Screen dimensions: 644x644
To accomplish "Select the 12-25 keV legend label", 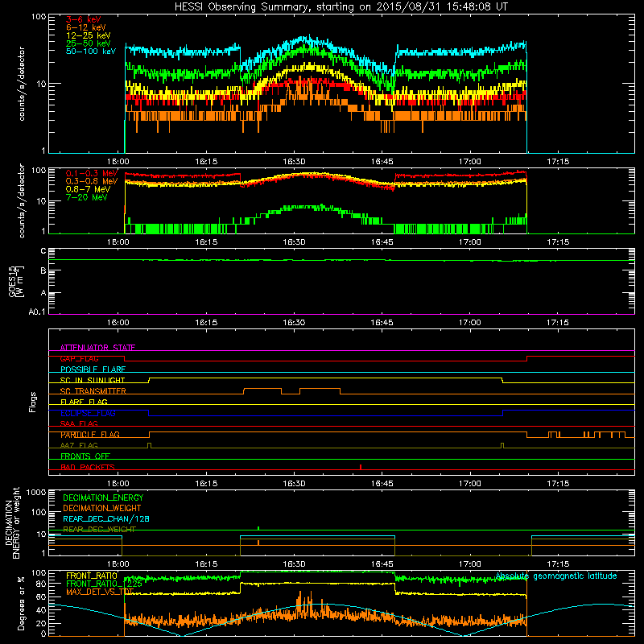I will click(x=89, y=35).
